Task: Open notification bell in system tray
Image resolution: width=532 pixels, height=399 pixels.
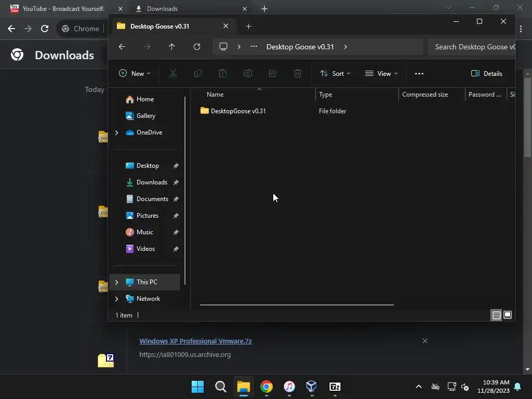Action: tap(518, 387)
